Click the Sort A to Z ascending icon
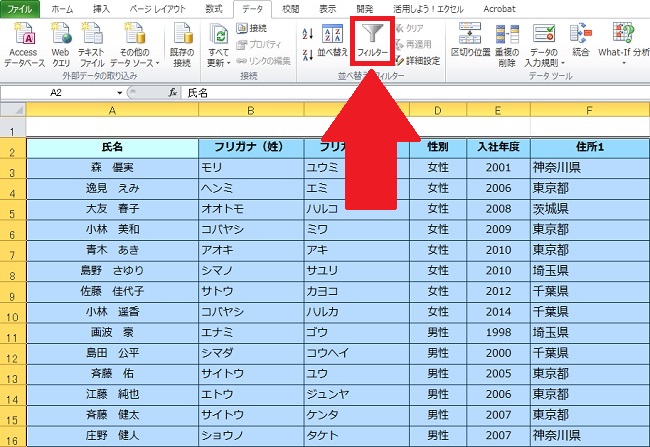Image resolution: width=650 pixels, height=447 pixels. click(x=308, y=31)
